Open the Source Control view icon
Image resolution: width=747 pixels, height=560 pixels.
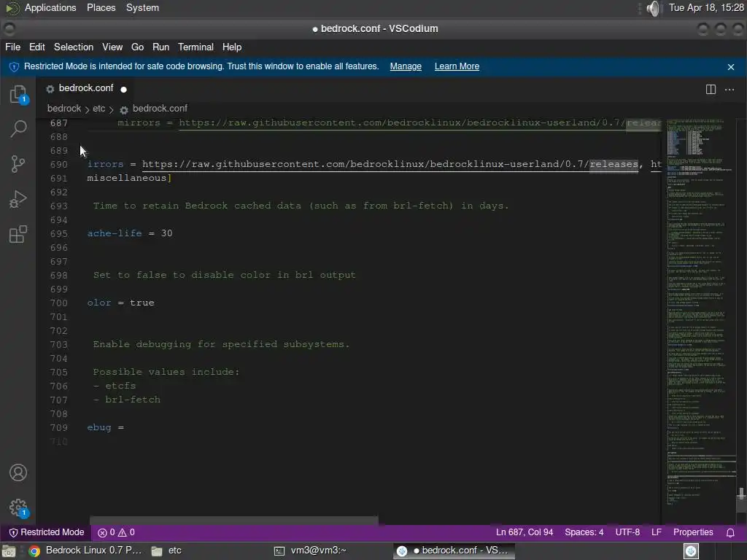(x=18, y=164)
